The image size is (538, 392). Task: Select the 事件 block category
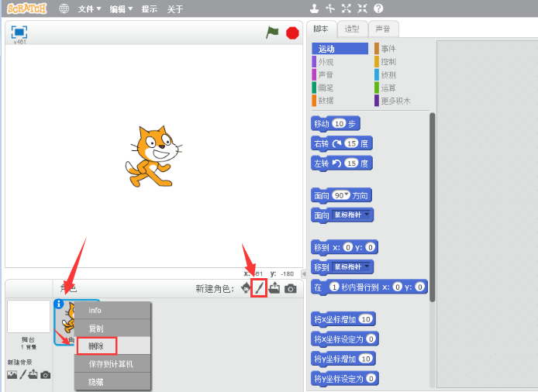pos(388,49)
